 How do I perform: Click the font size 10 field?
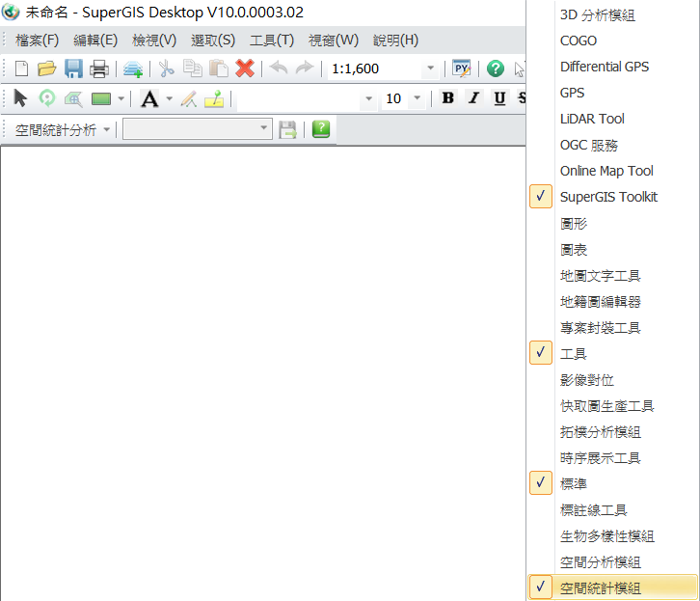tap(395, 98)
